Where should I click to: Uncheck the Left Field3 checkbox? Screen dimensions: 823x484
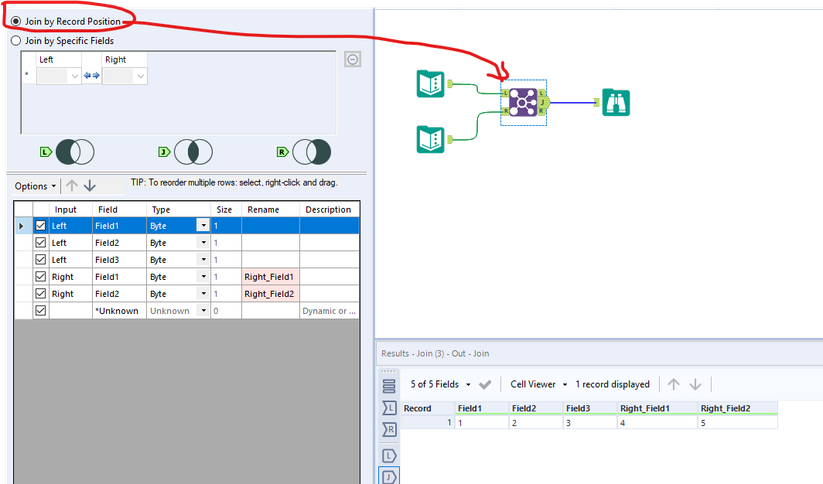click(40, 259)
